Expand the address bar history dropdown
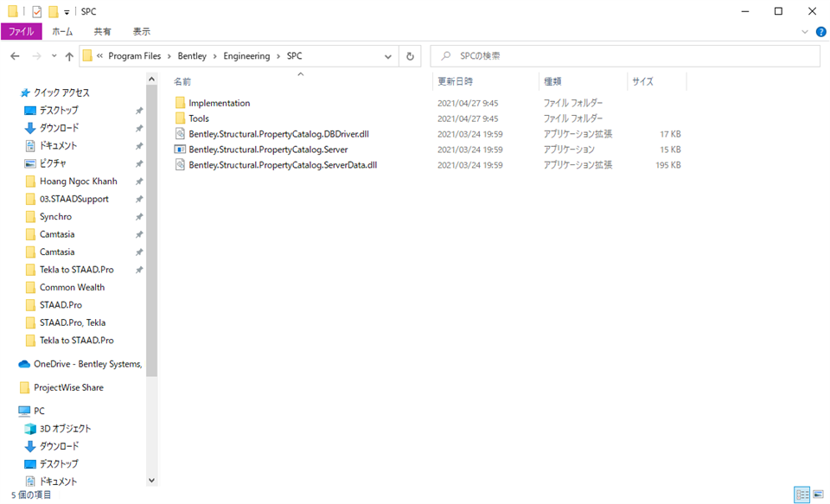Viewport: 830px width, 504px height. (388, 56)
